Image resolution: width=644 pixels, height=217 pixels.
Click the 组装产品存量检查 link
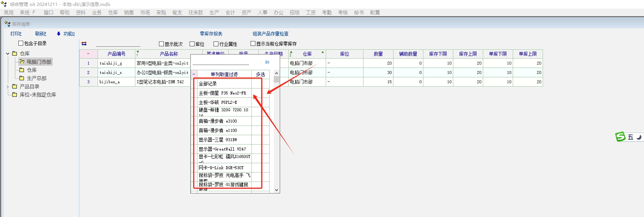[x=270, y=34]
